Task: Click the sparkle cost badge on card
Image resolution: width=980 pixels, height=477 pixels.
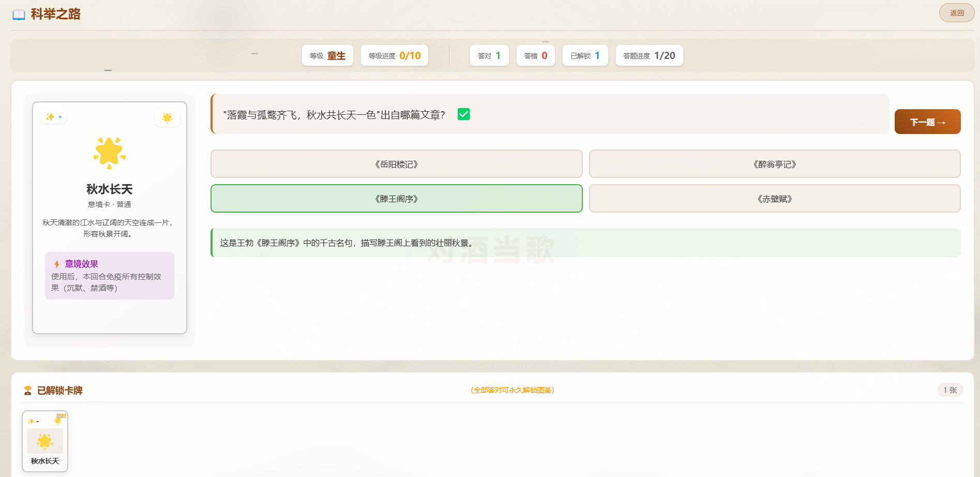Action: click(x=53, y=117)
